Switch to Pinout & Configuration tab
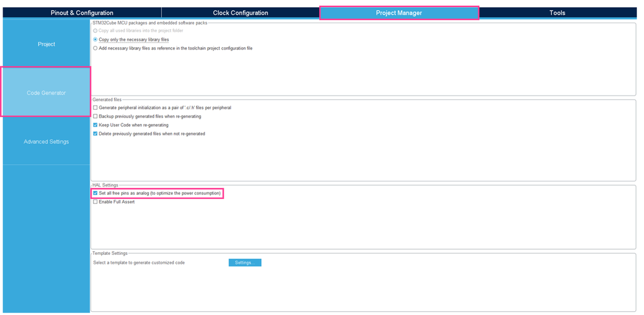644x315 pixels. [x=82, y=13]
